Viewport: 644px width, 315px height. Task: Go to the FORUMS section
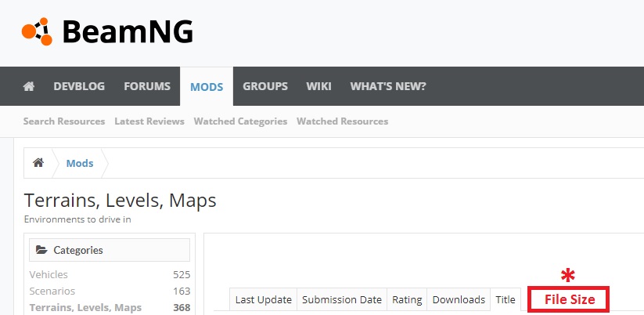click(147, 86)
